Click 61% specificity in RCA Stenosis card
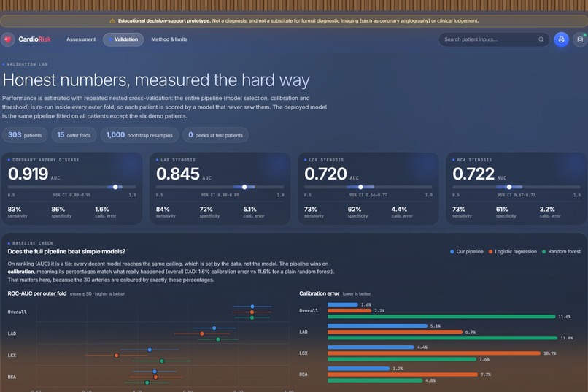Screen dimensions: 588x392 click(x=506, y=212)
